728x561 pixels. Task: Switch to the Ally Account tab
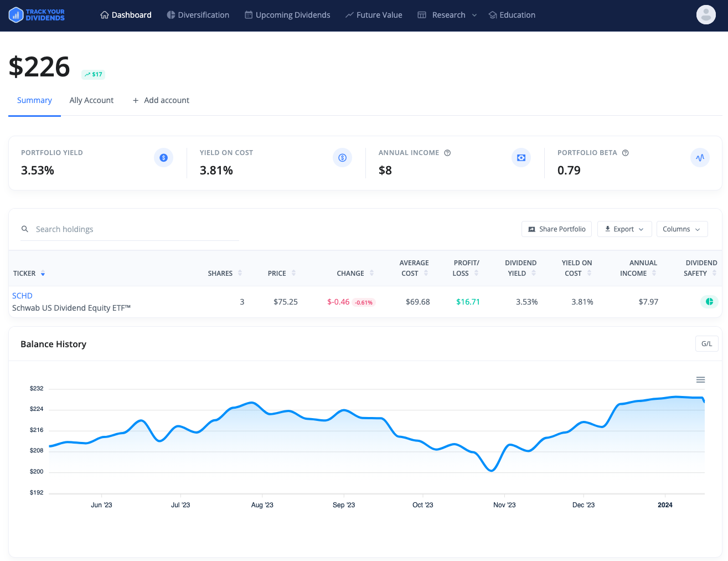pyautogui.click(x=91, y=100)
